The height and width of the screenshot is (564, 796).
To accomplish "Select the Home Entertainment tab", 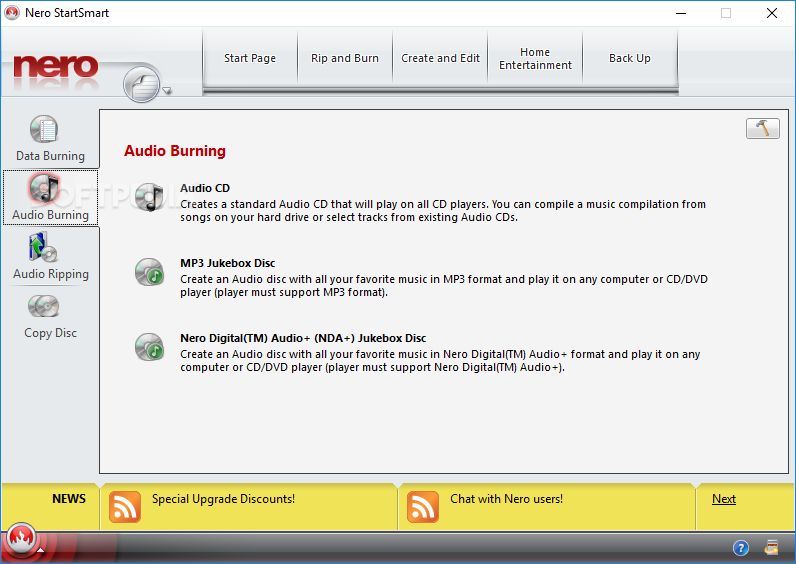I will [x=535, y=58].
